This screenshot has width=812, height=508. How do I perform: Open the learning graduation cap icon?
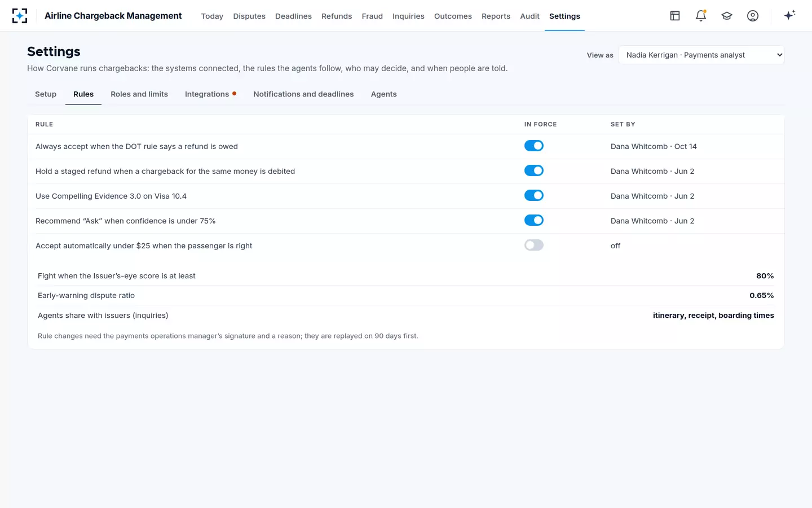[727, 16]
